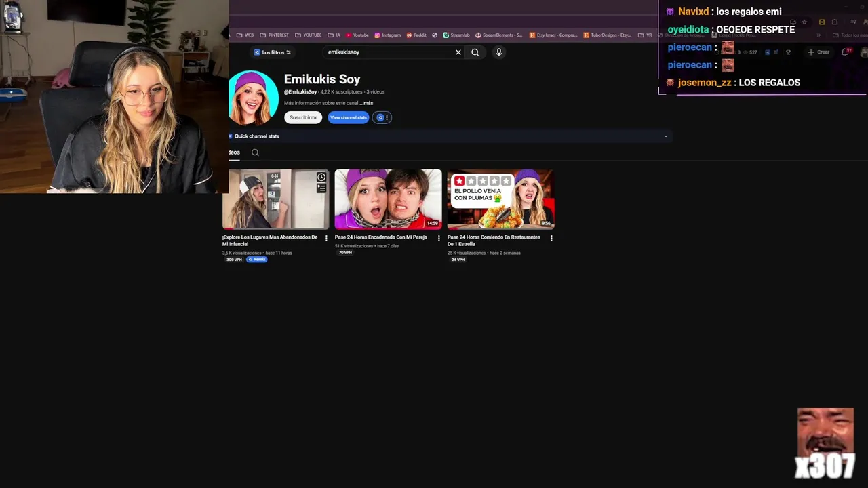
Task: Open Pase 24 Horas Encadenada title link
Action: click(x=381, y=237)
